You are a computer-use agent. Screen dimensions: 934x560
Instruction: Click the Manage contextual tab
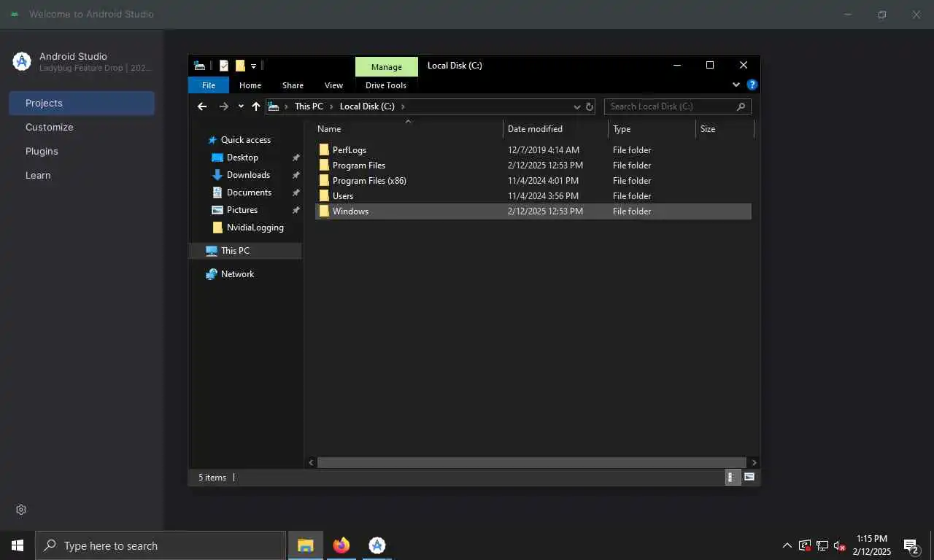tap(387, 67)
